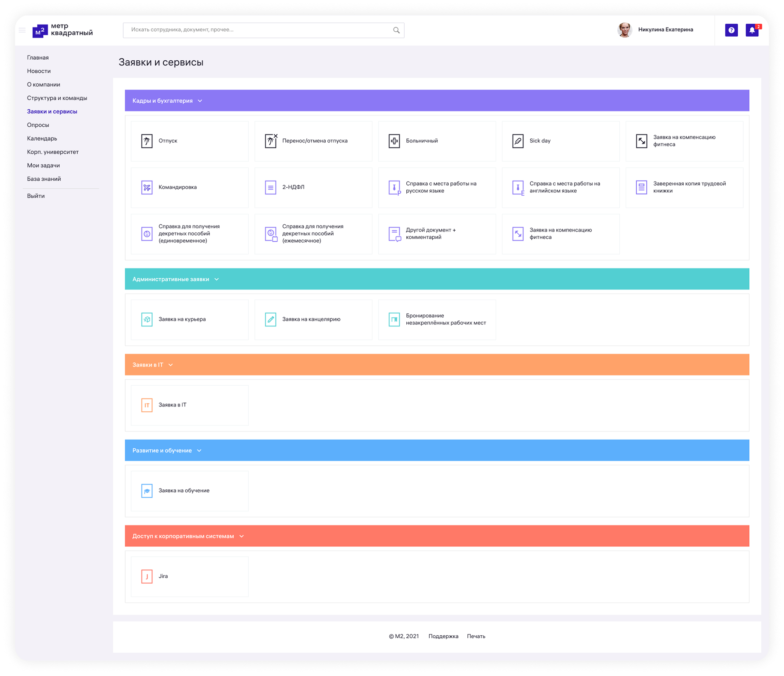Click the Заявка на курьера icon
784x676 pixels.
point(147,319)
